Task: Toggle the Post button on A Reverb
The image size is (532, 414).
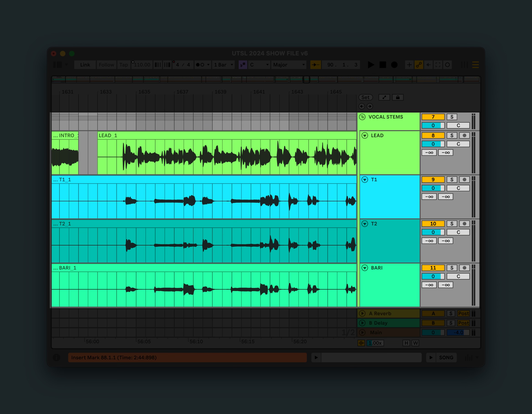Action: [x=463, y=313]
